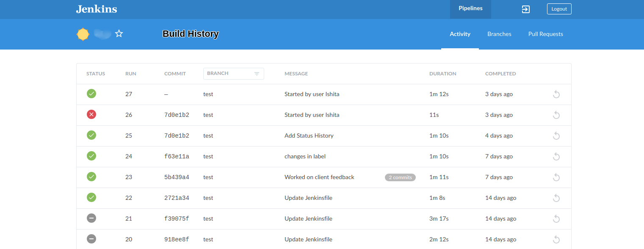Open the 'changes in label' message

tap(305, 156)
